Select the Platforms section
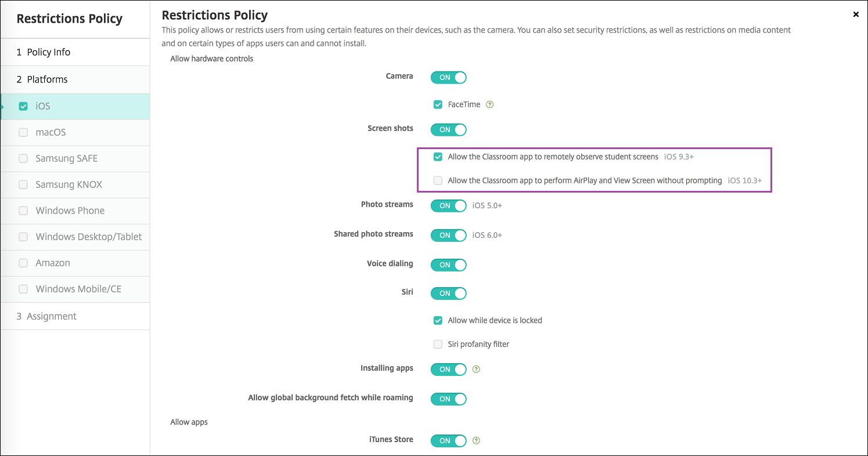868x456 pixels. (47, 79)
